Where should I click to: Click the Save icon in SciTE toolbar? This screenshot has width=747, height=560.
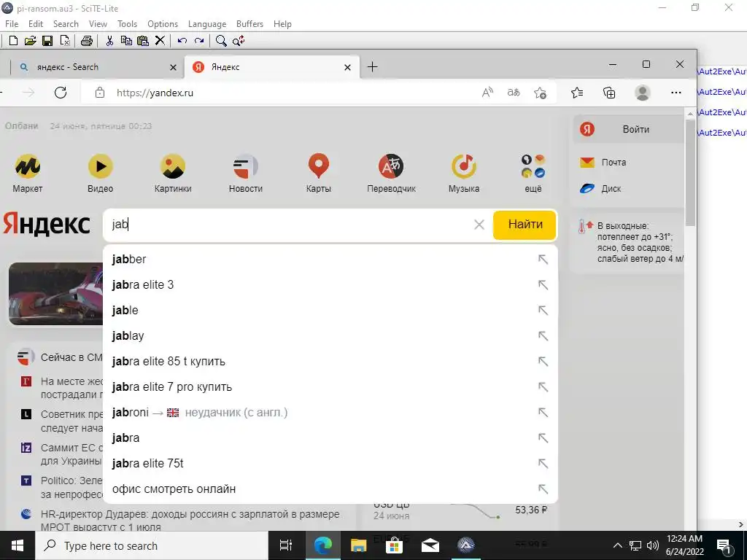pyautogui.click(x=47, y=41)
